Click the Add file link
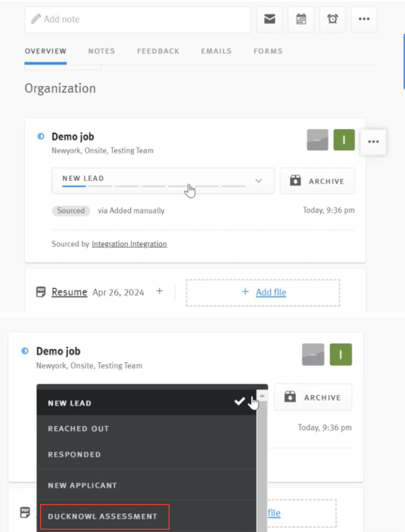This screenshot has width=405, height=532. 271,292
